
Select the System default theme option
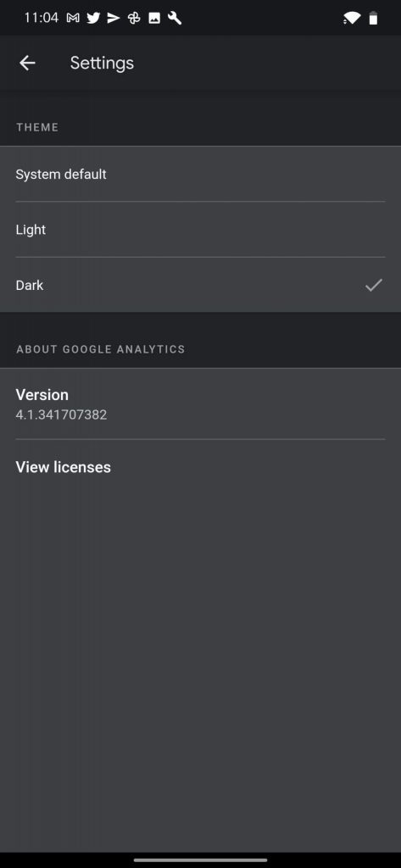point(200,175)
